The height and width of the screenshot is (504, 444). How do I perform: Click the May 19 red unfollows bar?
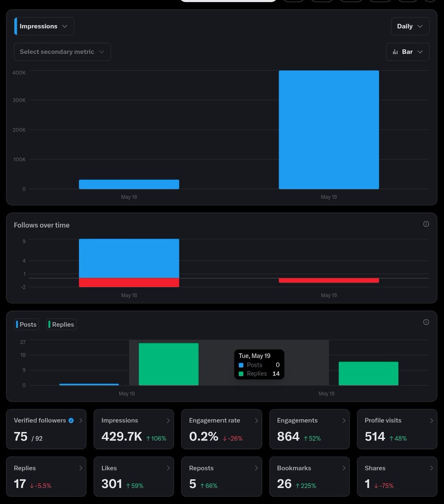(x=329, y=281)
